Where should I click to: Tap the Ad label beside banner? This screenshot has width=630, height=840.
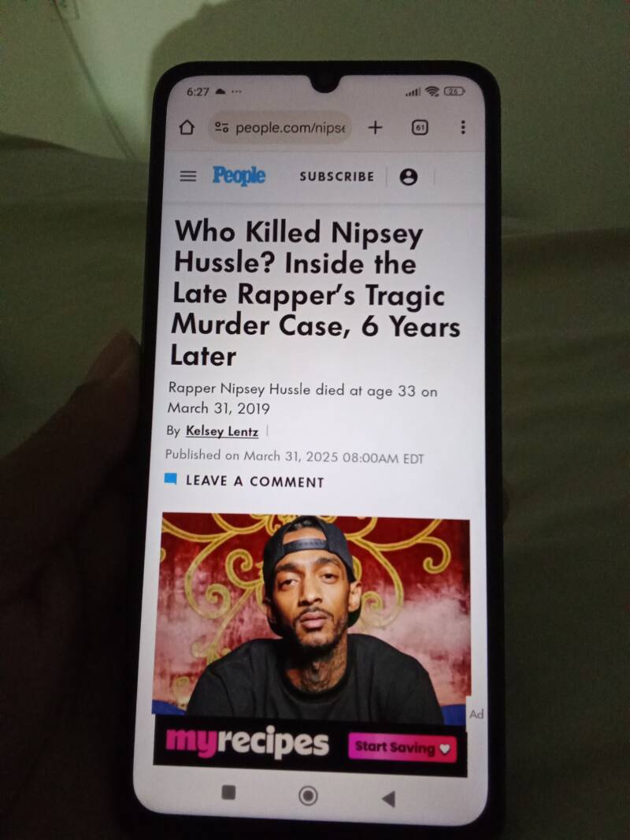(476, 714)
